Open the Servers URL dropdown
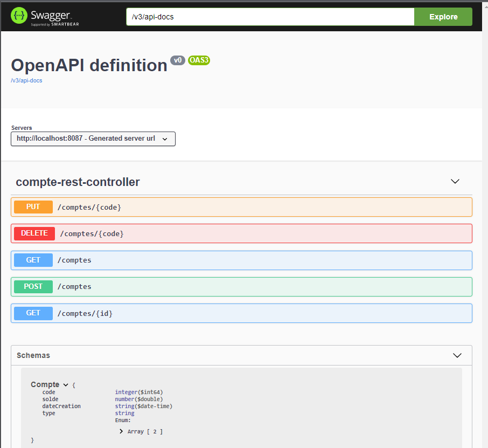488x448 pixels. coord(93,139)
